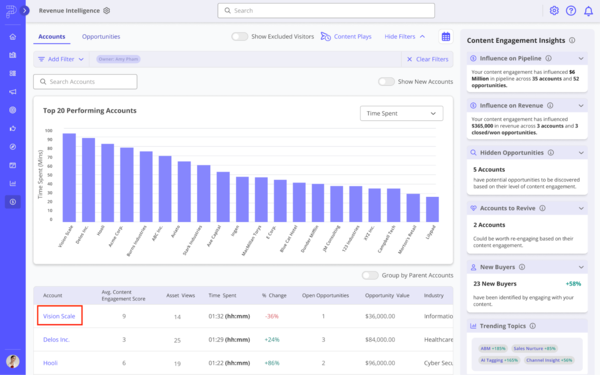Open the help question mark icon

(571, 11)
